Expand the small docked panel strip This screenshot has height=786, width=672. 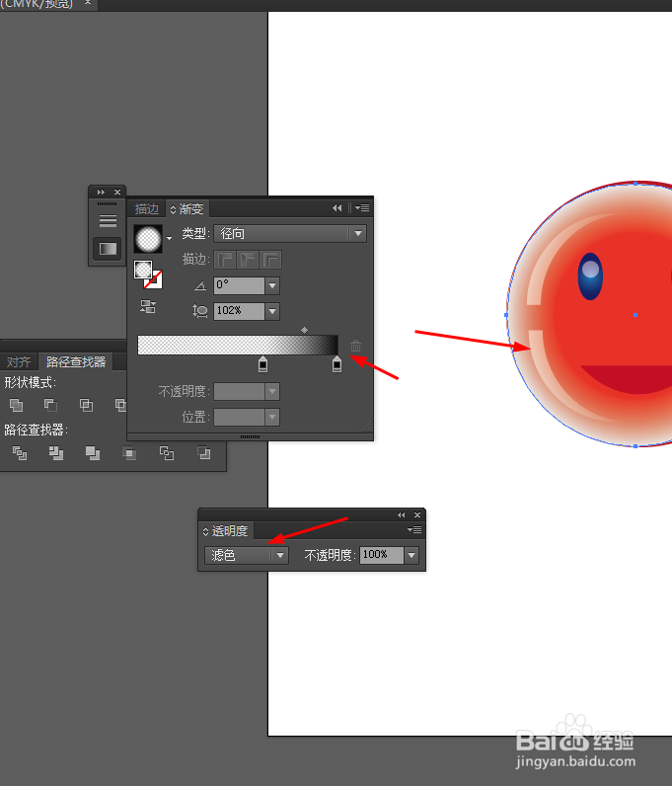[x=101, y=192]
